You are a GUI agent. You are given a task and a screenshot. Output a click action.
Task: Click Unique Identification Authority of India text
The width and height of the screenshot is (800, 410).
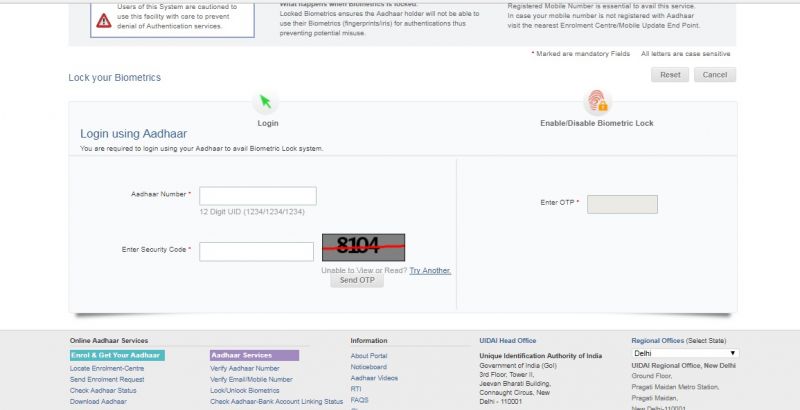(x=540, y=356)
